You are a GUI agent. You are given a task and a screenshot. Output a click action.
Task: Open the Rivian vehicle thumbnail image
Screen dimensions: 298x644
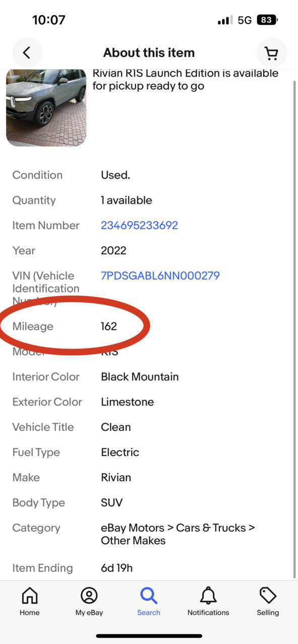click(x=46, y=107)
